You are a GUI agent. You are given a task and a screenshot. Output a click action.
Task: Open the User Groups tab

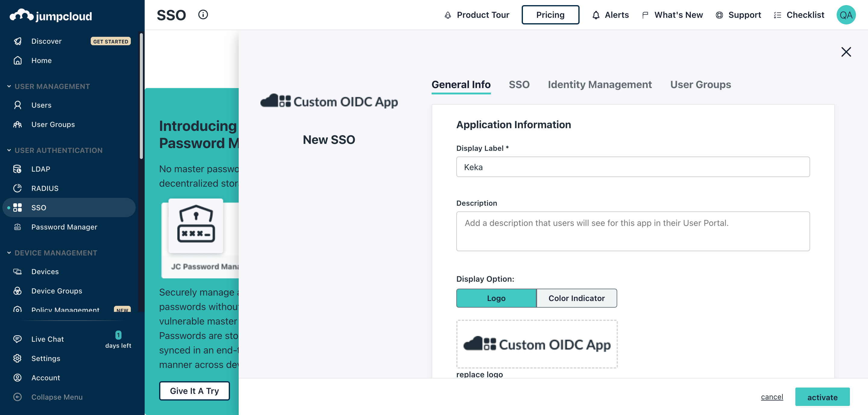[x=700, y=85]
